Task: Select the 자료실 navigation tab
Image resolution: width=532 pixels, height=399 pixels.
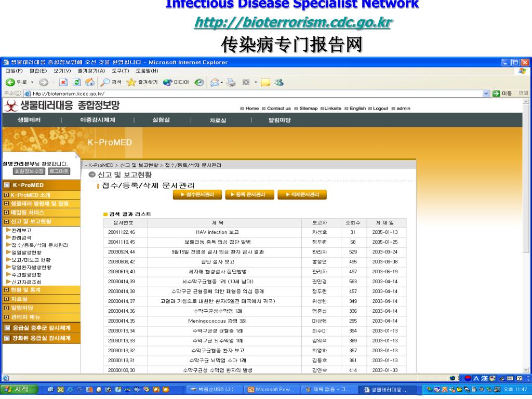Action: pos(218,120)
